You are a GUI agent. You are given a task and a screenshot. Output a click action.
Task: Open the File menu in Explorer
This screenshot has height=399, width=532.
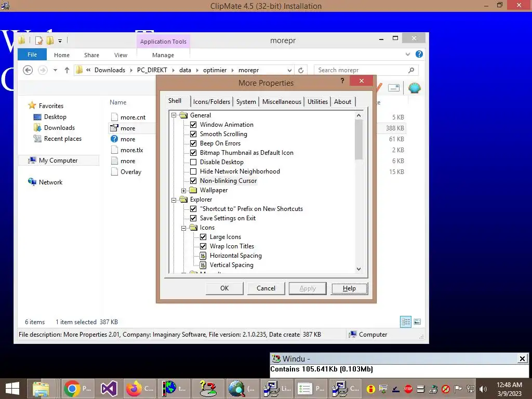[x=32, y=55]
